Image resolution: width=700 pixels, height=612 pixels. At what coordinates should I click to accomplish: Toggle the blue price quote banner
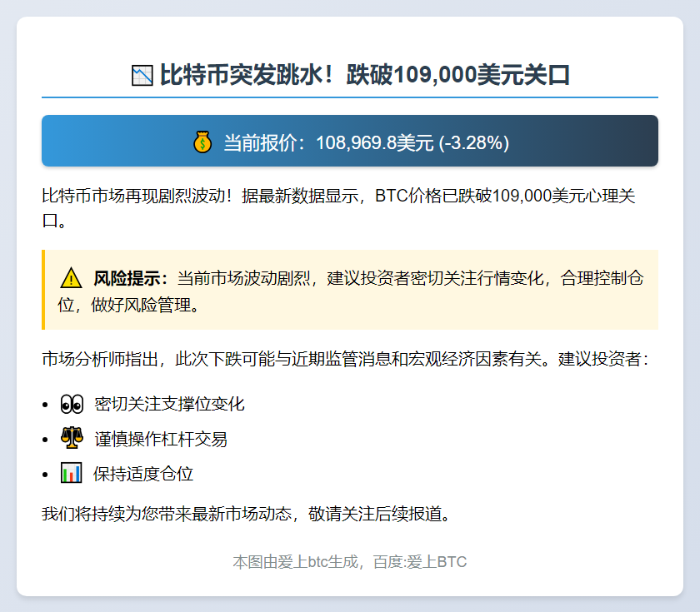(350, 141)
